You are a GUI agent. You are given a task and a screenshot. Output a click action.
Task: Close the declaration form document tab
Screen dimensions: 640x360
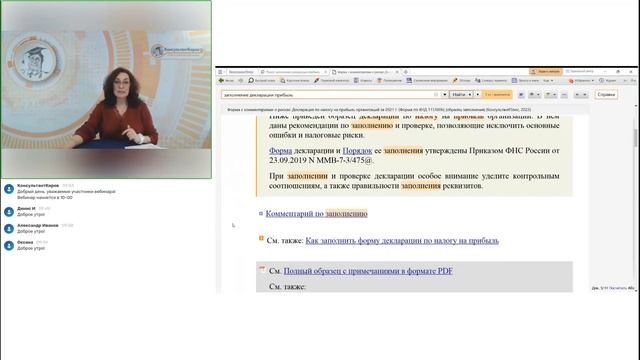[397, 72]
